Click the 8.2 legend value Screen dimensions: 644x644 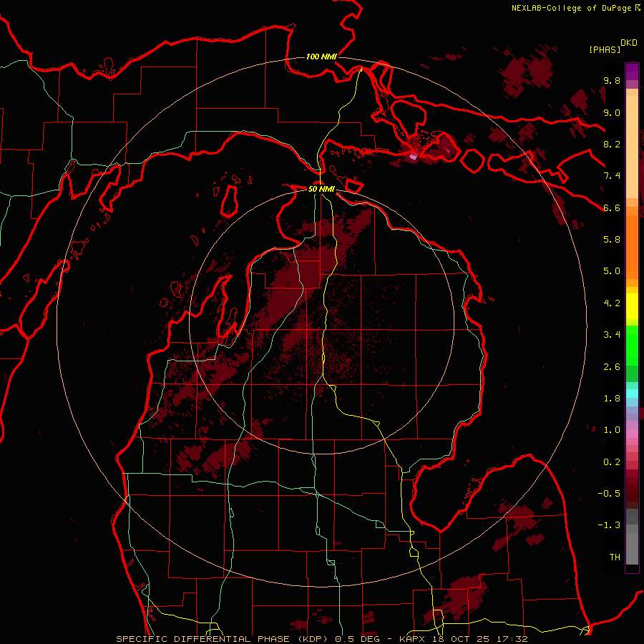click(x=612, y=144)
